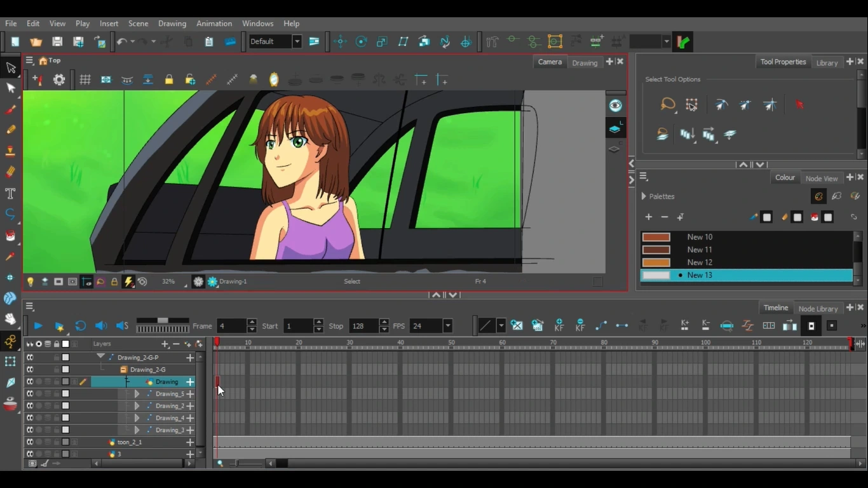868x488 pixels.
Task: Select the New 12 colour swatch
Action: (x=656, y=262)
